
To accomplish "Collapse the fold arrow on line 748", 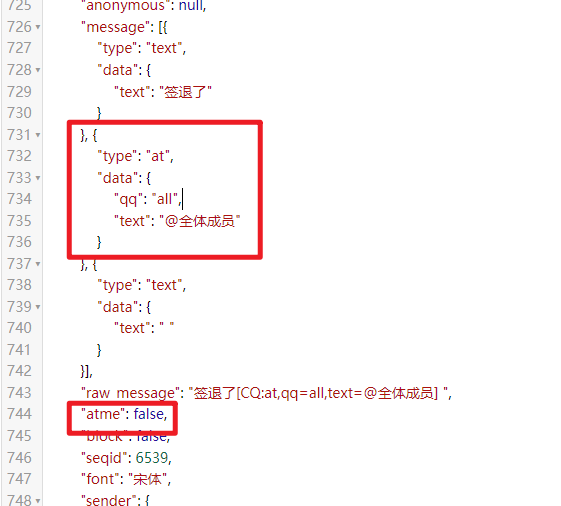I will click(38, 501).
